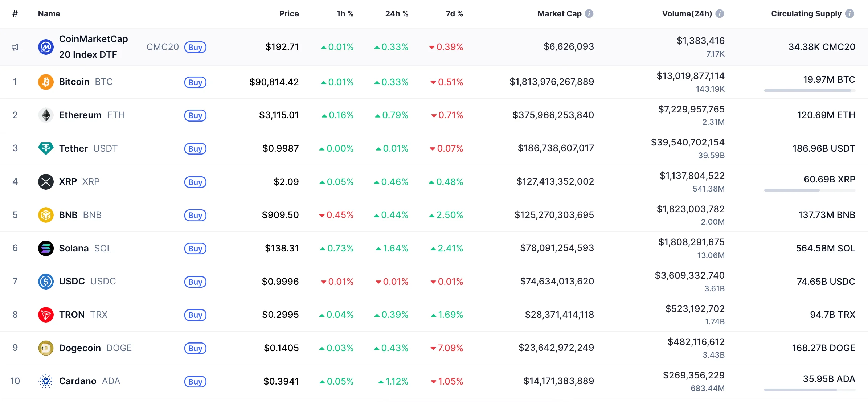The image size is (868, 402).
Task: Click the Tether coin icon
Action: pyautogui.click(x=46, y=148)
